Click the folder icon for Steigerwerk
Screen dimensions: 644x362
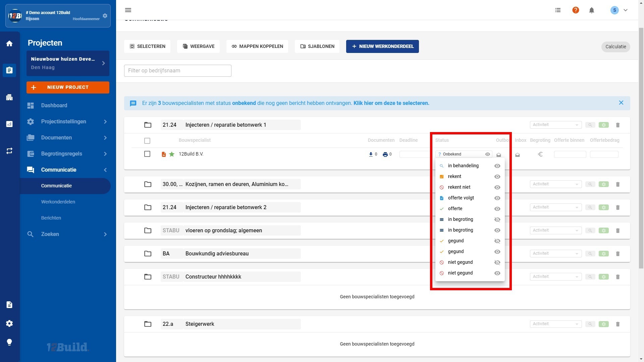point(148,324)
